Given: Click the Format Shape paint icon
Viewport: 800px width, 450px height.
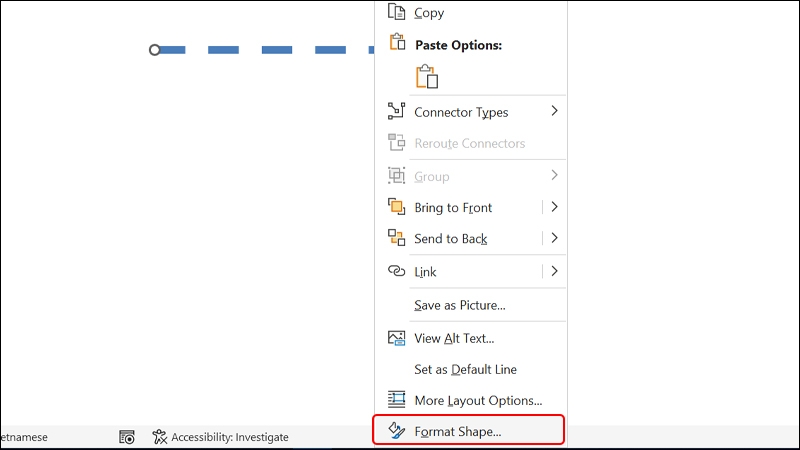Looking at the screenshot, I should click(x=396, y=431).
